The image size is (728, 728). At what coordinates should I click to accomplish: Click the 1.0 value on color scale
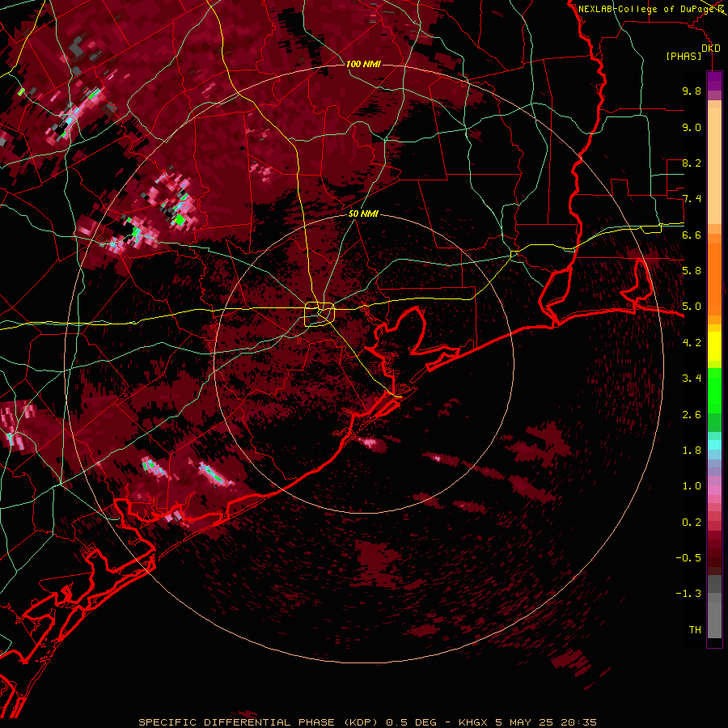point(692,486)
